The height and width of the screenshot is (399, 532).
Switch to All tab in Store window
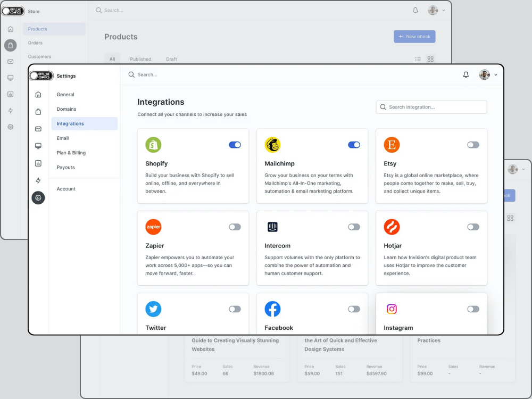(112, 59)
